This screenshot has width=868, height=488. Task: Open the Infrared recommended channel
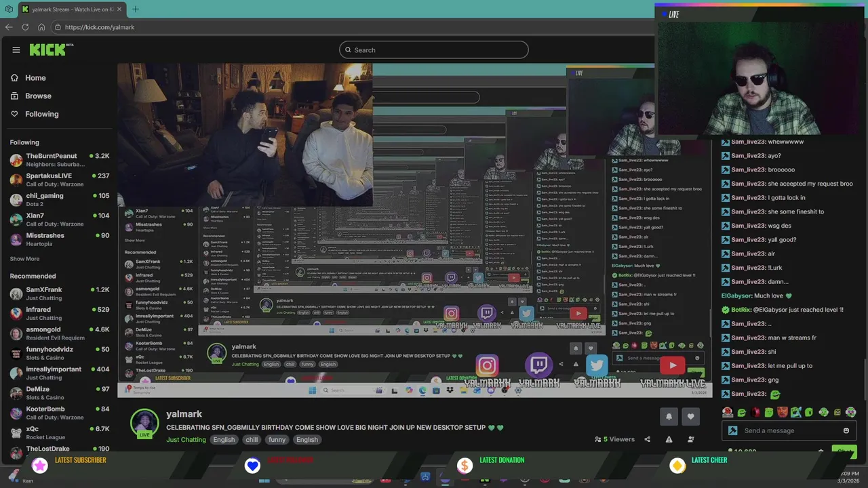[59, 313]
